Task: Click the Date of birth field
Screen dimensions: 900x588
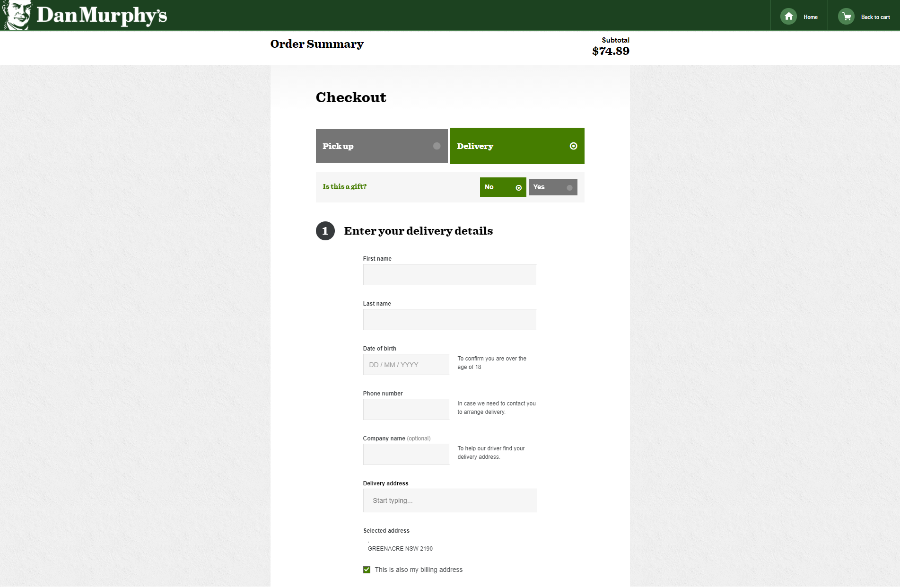Action: [406, 365]
